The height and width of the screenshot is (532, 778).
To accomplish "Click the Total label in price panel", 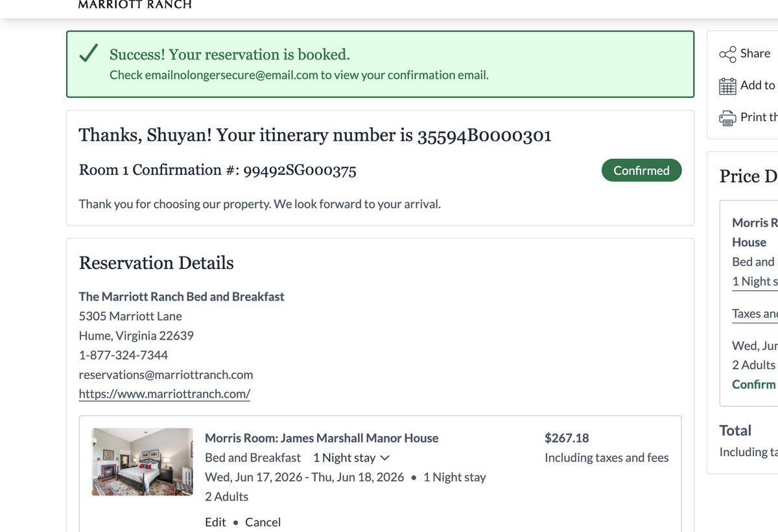I will (x=735, y=431).
